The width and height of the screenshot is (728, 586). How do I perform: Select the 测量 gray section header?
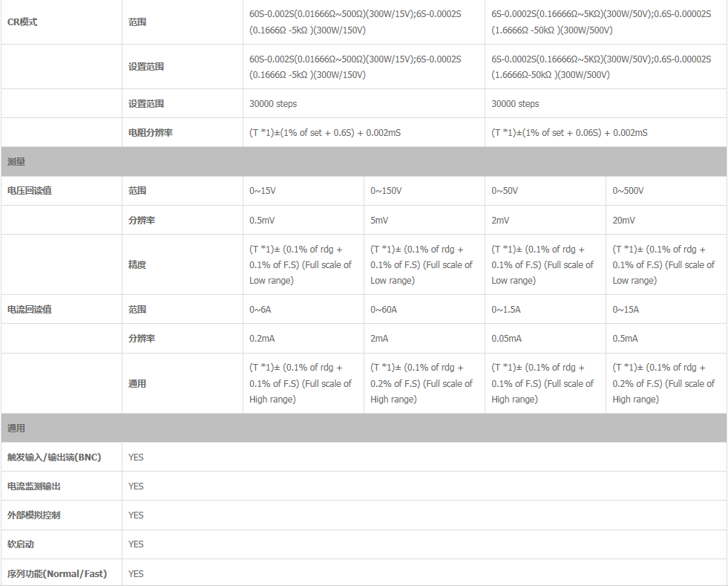(364, 161)
